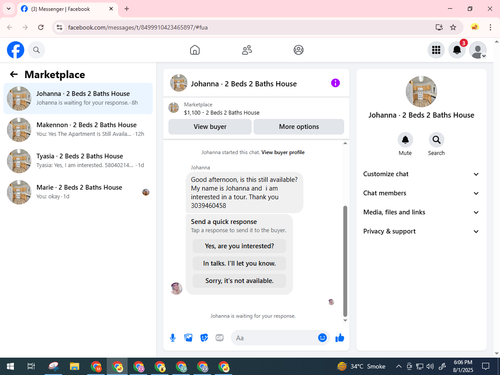500x375 pixels.
Task: Close the Messenger Facebook tab
Action: (x=111, y=9)
